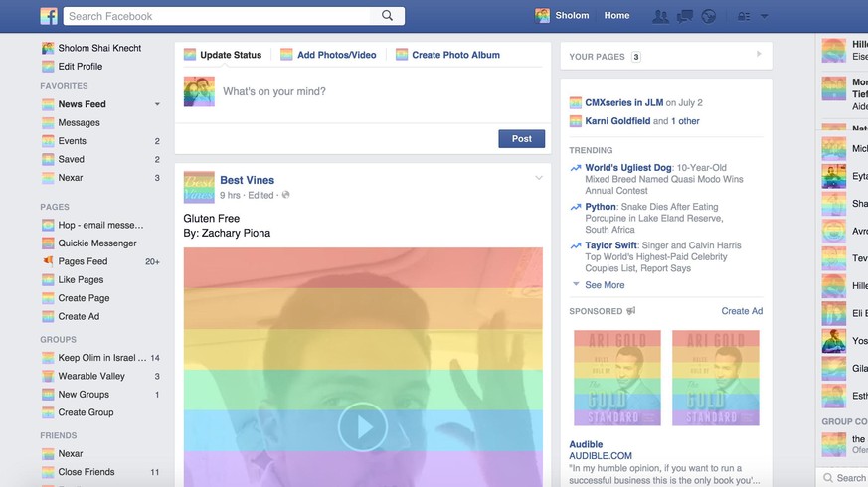Screen dimensions: 868x487
Task: Open News Feed in Favorites
Action: point(82,104)
